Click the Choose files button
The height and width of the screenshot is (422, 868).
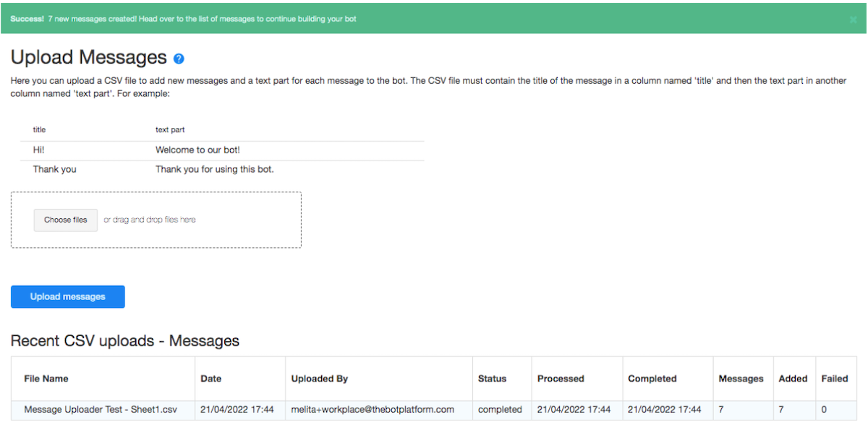point(66,220)
